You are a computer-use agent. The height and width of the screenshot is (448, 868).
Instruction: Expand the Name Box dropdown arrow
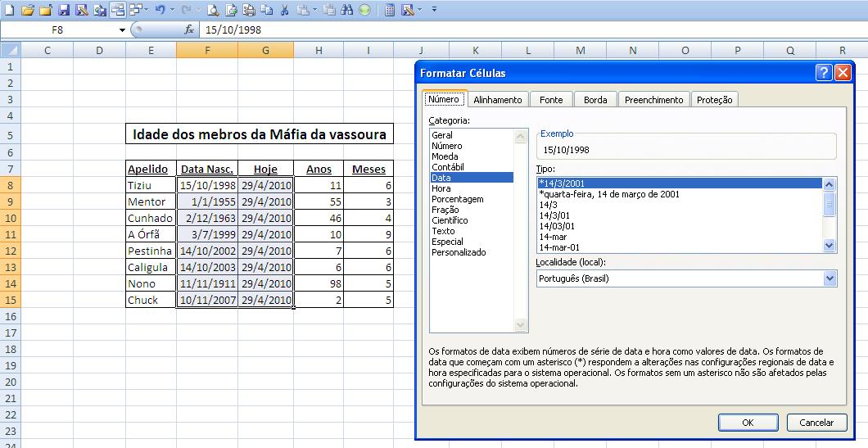(x=122, y=30)
